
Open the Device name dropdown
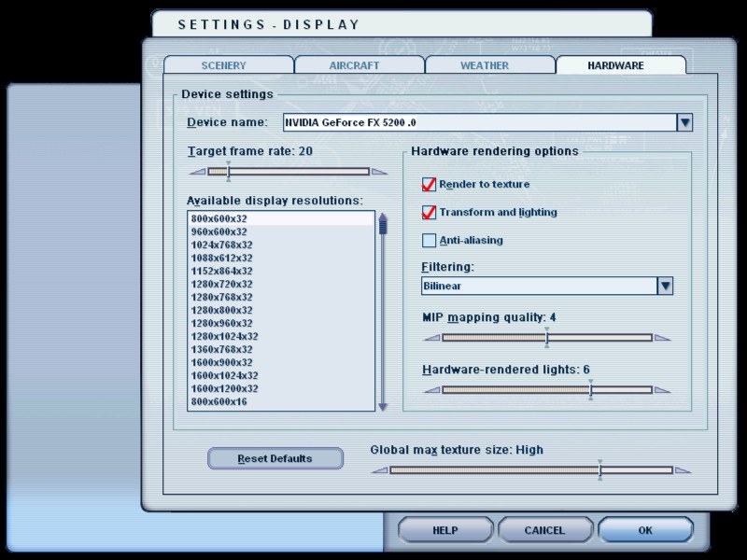pos(684,122)
